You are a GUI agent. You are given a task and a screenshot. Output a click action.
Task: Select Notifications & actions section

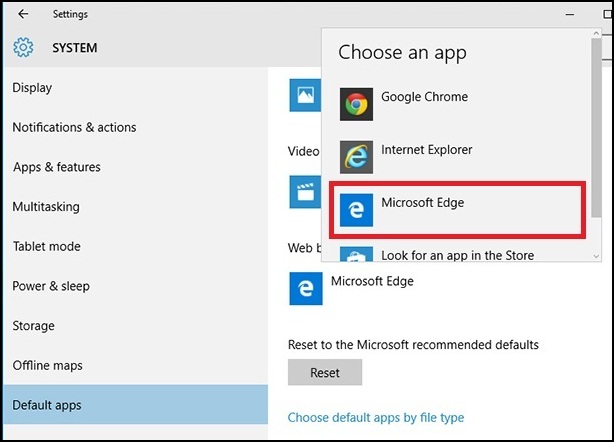click(74, 127)
